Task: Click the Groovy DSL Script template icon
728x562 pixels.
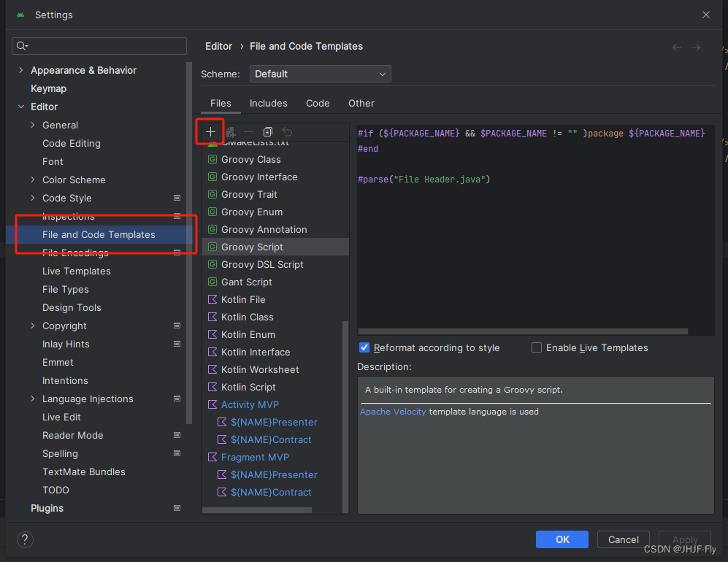Action: tap(212, 264)
